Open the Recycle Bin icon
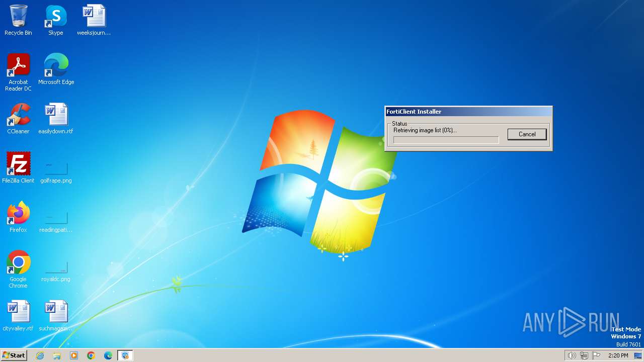This screenshot has height=362, width=644. point(18,20)
